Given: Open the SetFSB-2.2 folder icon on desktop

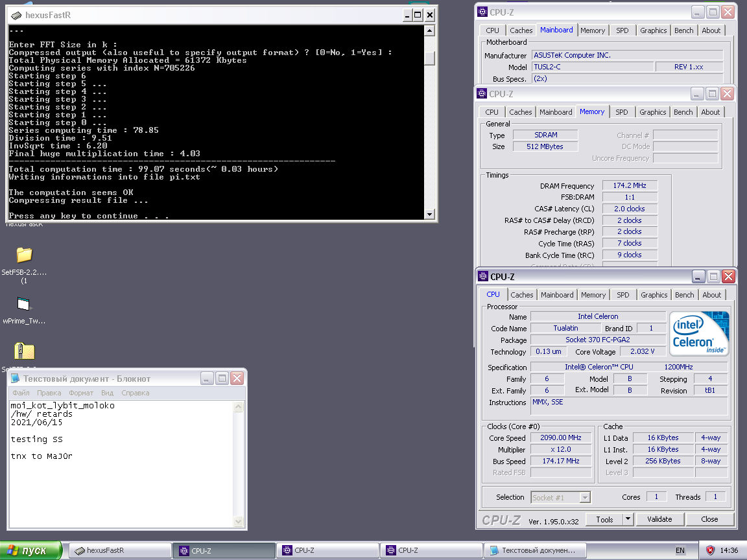Looking at the screenshot, I should (24, 255).
